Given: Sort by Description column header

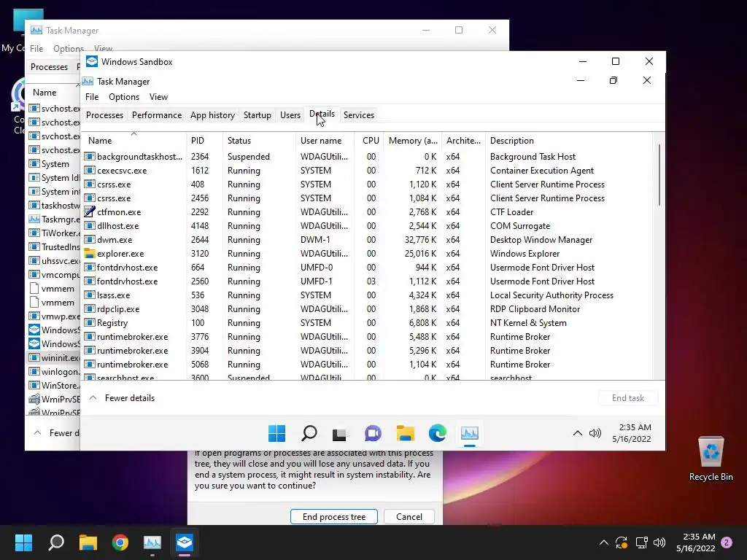Looking at the screenshot, I should (569, 141).
